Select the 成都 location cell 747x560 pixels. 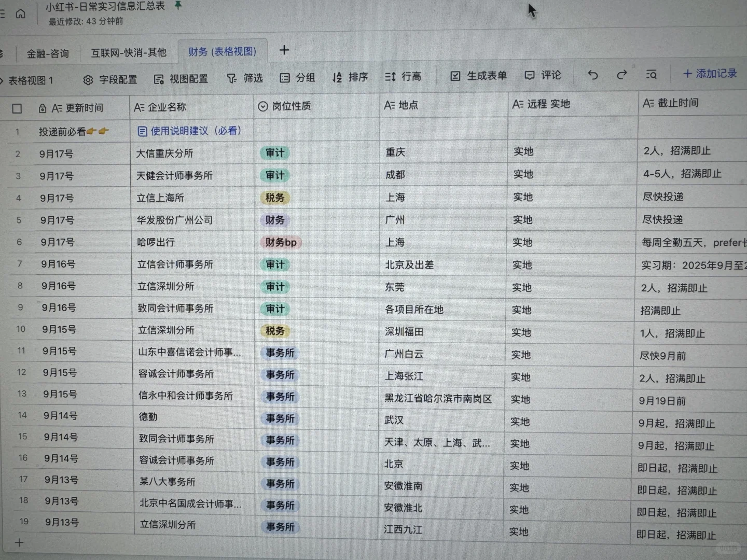pos(444,175)
